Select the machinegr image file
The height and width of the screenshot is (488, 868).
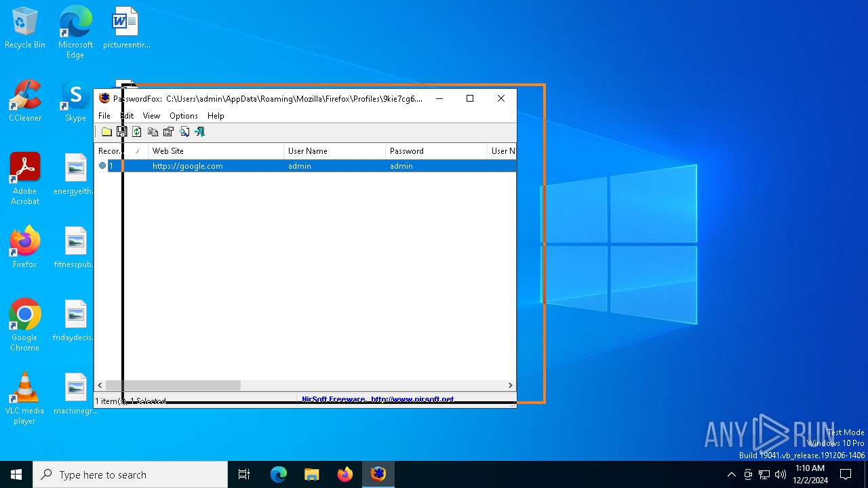pyautogui.click(x=75, y=394)
